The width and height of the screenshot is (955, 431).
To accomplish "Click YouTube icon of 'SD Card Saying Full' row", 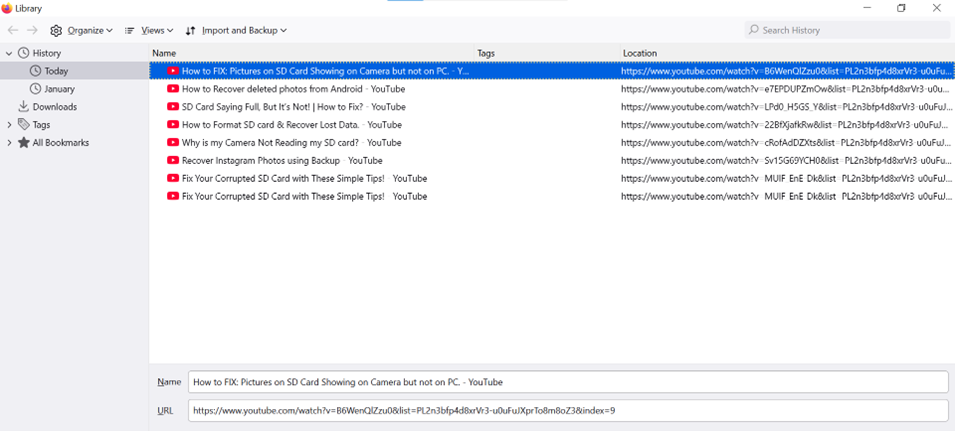I will click(173, 107).
